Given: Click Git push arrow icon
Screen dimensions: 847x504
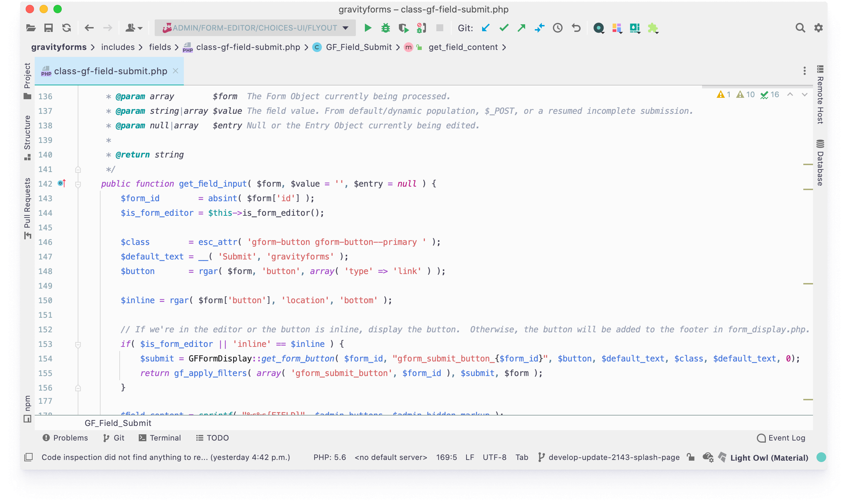Looking at the screenshot, I should pyautogui.click(x=521, y=28).
